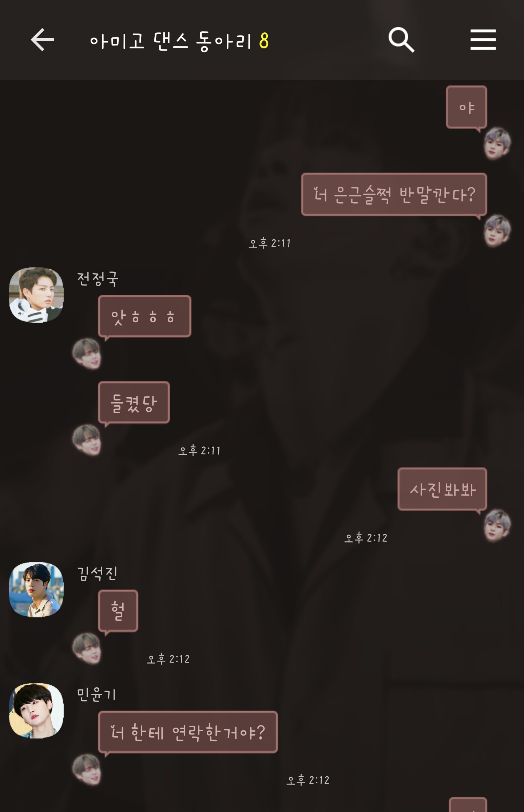This screenshot has width=524, height=812.
Task: Select the '야' message bubble
Action: point(467,107)
